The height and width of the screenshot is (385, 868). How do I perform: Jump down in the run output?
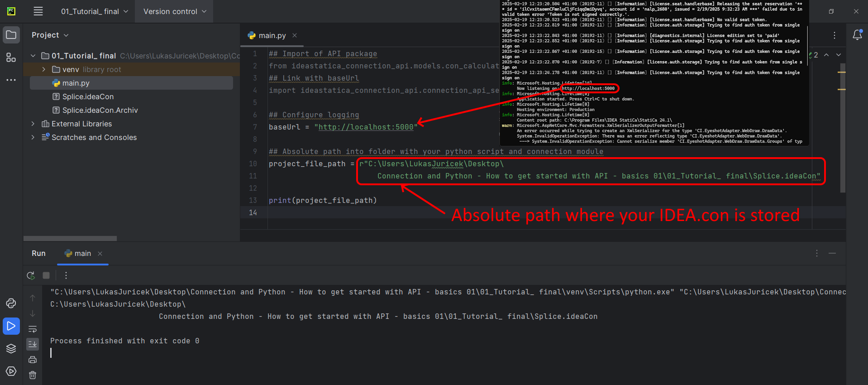pos(33,313)
